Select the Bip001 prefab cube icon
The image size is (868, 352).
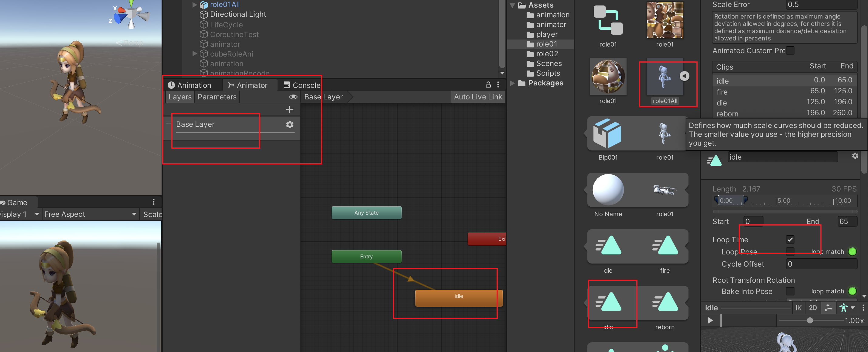[608, 133]
